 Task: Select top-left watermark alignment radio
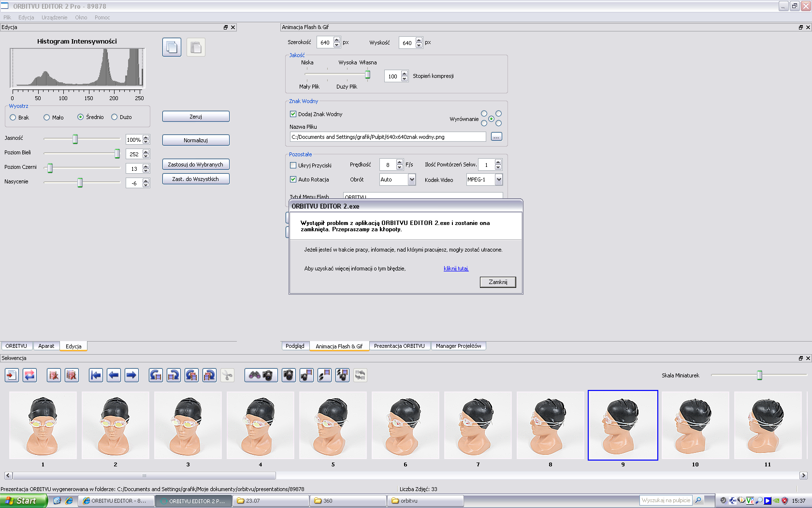pyautogui.click(x=484, y=114)
